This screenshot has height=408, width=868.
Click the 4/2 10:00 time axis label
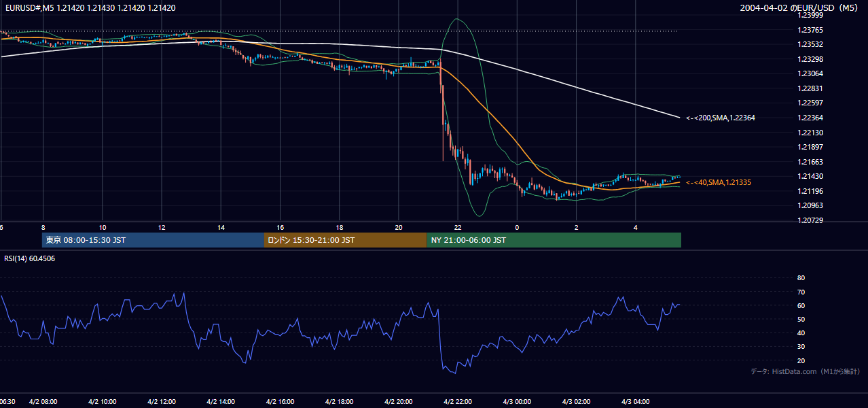click(102, 402)
